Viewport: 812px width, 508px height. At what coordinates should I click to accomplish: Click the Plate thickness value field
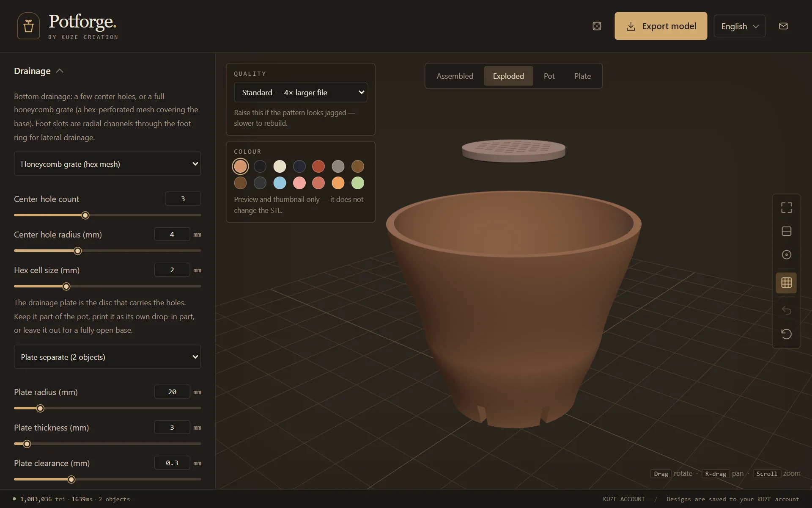point(172,427)
